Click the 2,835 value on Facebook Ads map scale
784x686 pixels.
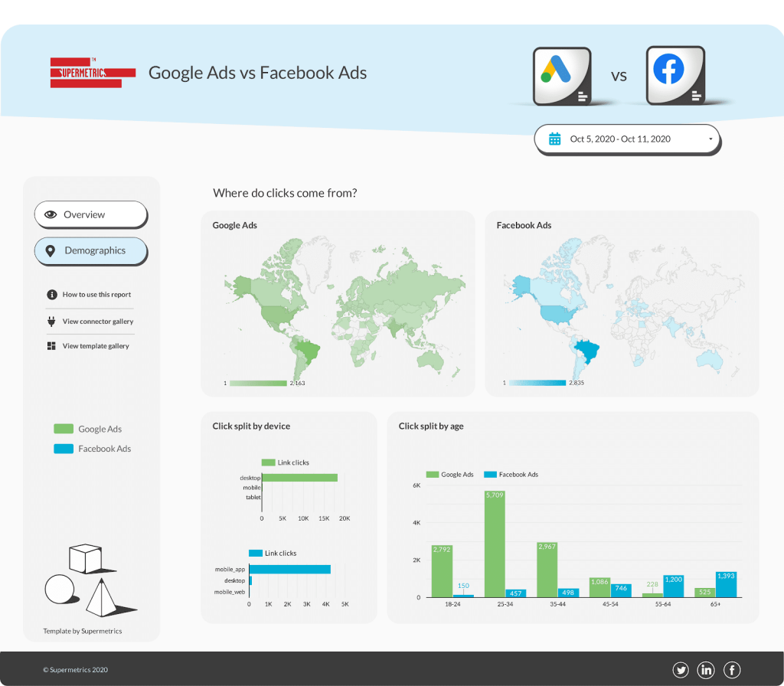click(577, 383)
